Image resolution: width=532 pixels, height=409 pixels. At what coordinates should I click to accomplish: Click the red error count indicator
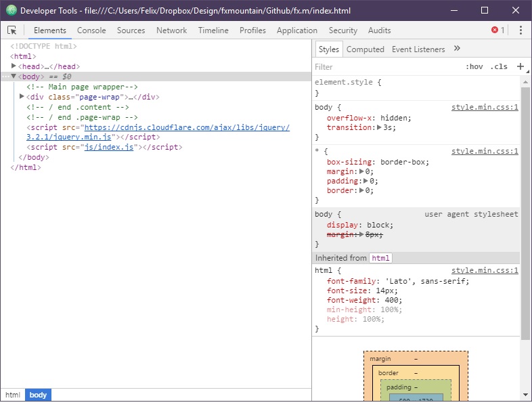pyautogui.click(x=497, y=30)
